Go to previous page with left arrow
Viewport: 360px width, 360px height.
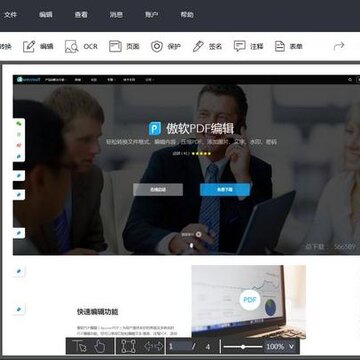[148, 347]
